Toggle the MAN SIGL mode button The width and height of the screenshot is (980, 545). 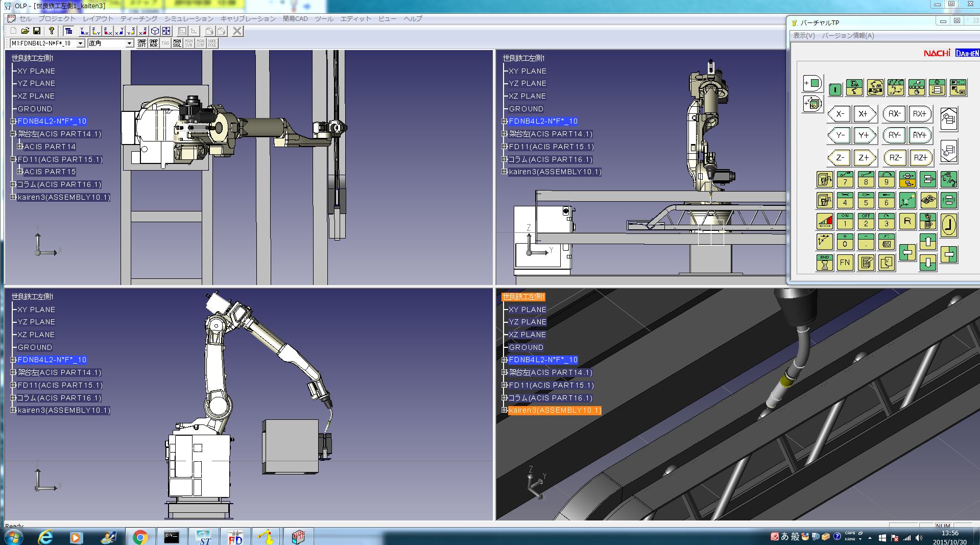[177, 43]
